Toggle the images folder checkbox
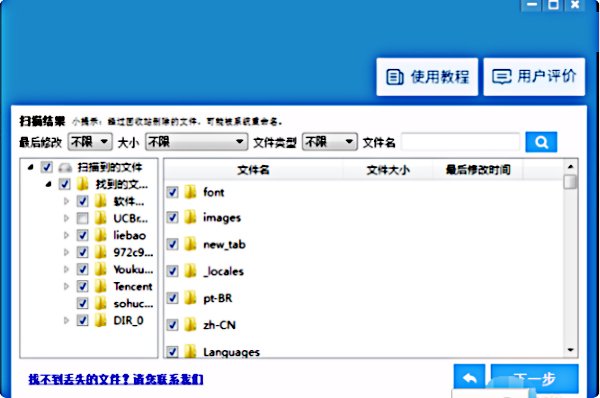Viewport: 600px width, 398px height. [x=172, y=218]
